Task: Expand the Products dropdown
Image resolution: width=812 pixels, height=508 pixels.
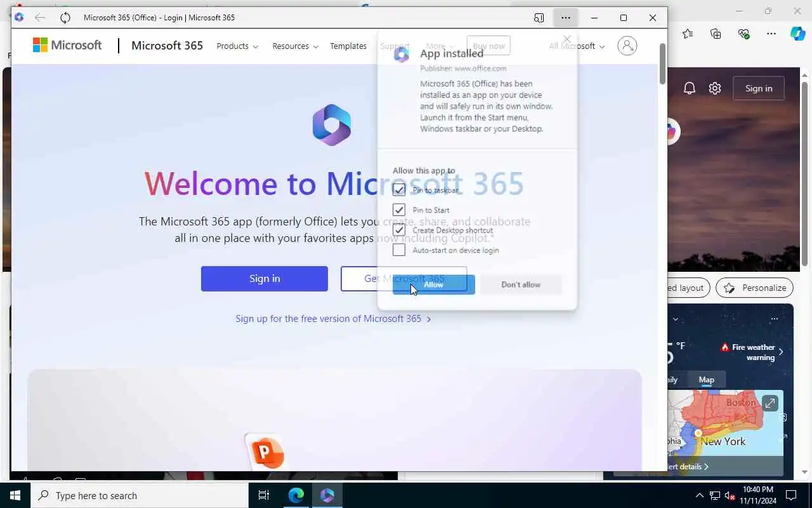Action: tap(237, 46)
